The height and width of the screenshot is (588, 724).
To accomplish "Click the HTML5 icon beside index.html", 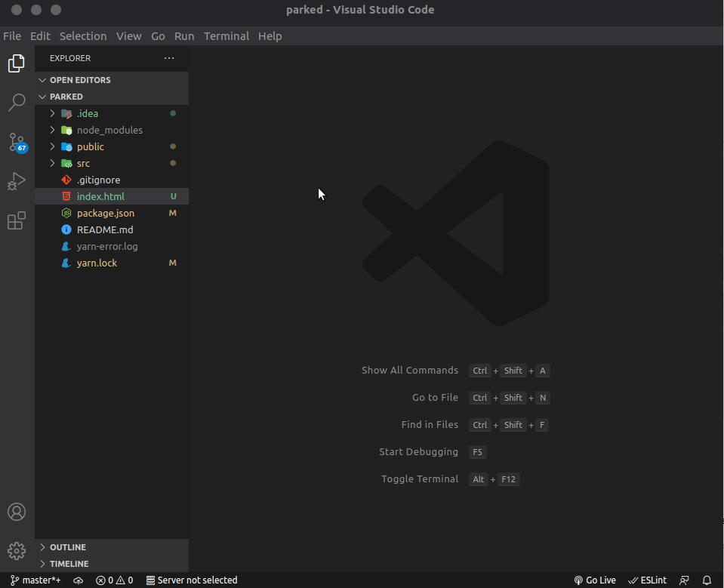I will 66,196.
